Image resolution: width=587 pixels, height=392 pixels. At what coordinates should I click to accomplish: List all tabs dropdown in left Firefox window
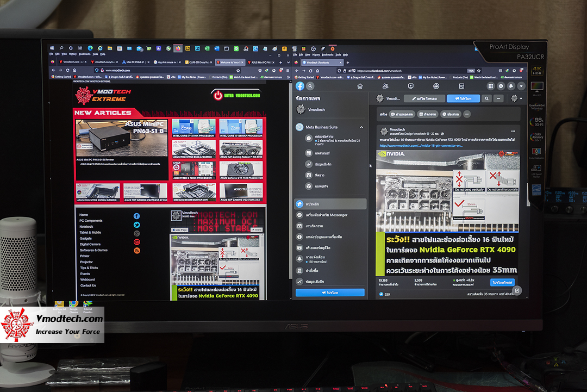(x=288, y=62)
